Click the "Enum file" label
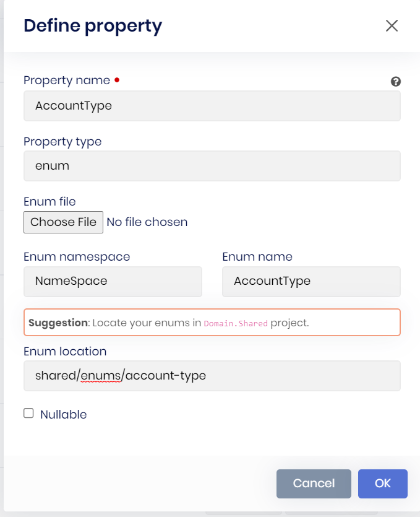The width and height of the screenshot is (420, 517). point(49,201)
